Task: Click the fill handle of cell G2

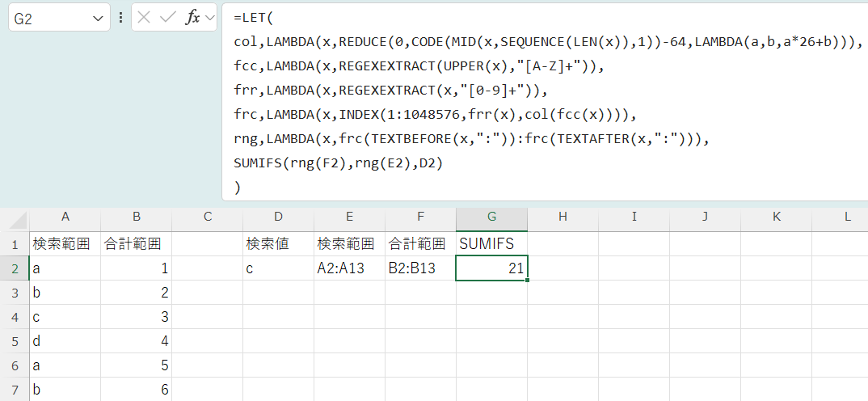Action: point(528,281)
